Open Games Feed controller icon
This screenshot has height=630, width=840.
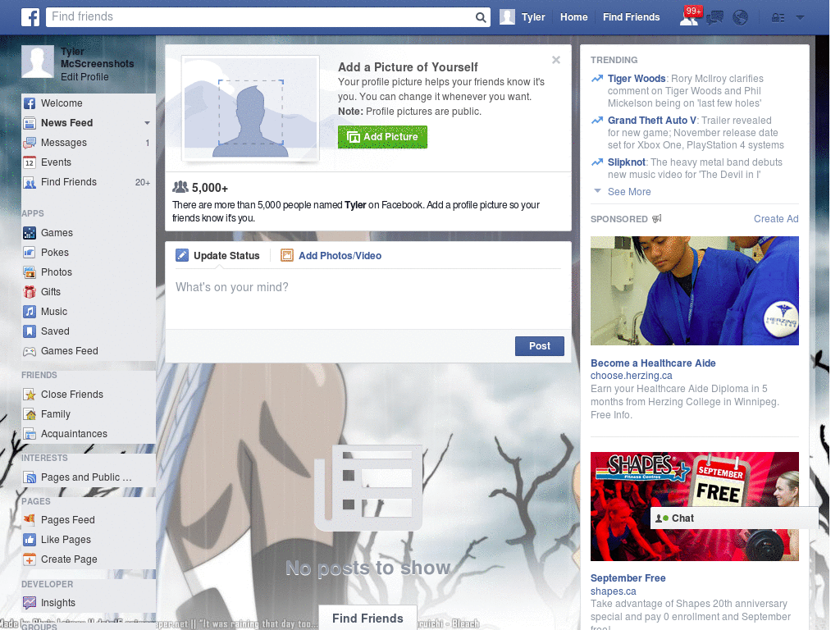(x=30, y=351)
